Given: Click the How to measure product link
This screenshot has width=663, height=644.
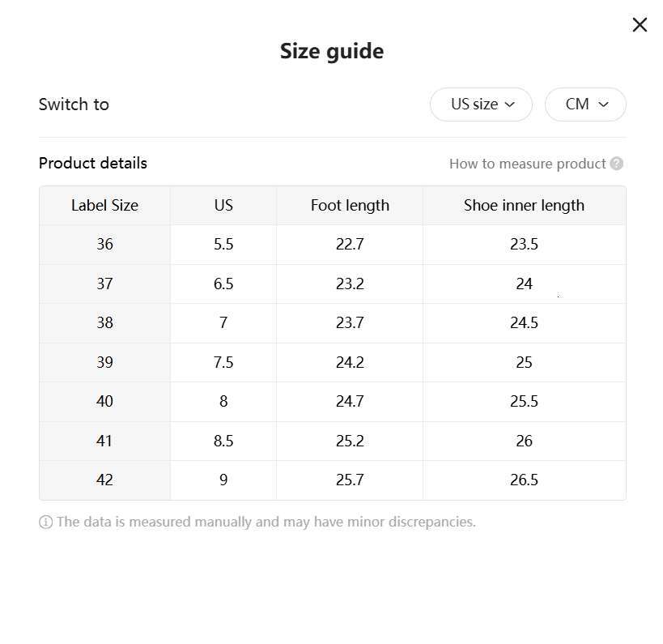Looking at the screenshot, I should (x=527, y=164).
